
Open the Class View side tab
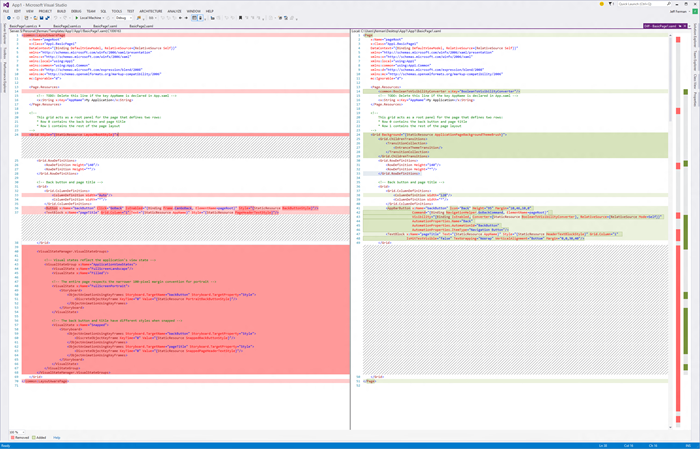[x=695, y=81]
